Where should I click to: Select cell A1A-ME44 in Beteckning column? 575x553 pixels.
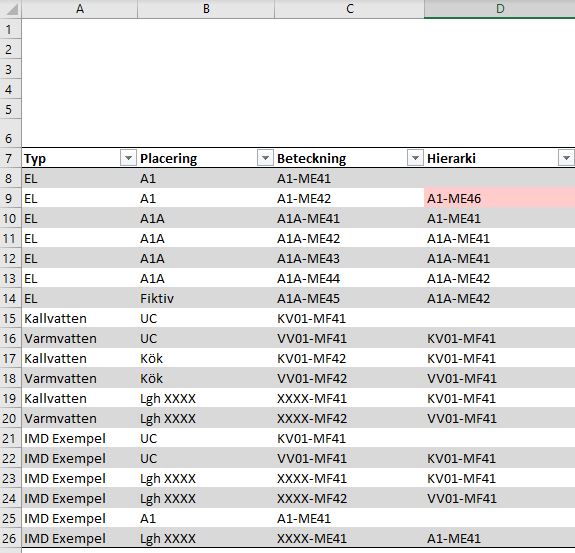[x=349, y=278]
